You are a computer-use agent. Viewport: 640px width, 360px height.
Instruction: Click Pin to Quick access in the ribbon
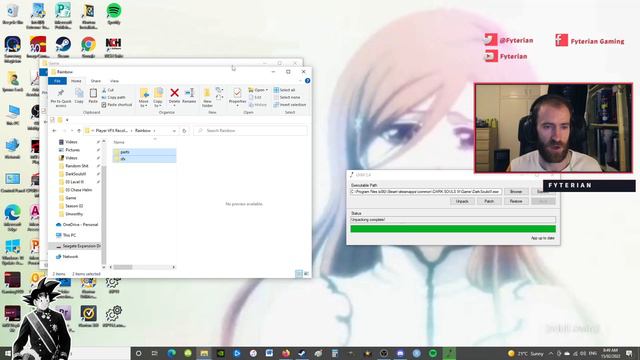coord(61,97)
